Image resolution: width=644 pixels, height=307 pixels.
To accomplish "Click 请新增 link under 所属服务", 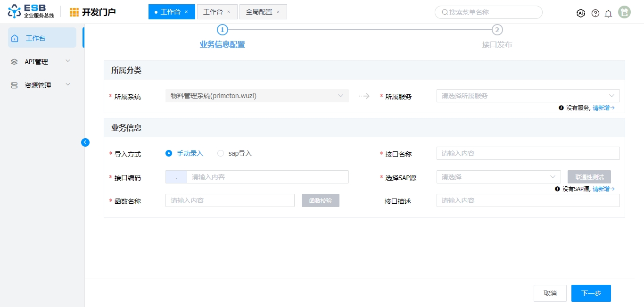I will point(603,108).
